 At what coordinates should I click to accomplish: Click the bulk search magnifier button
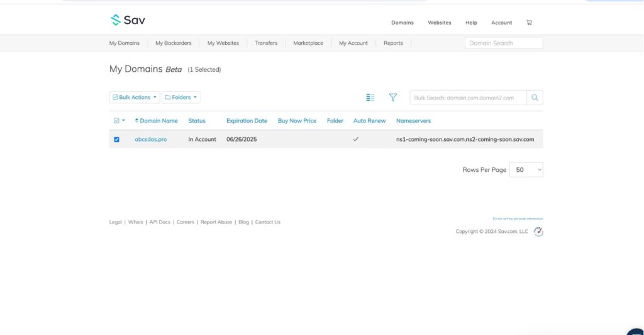pyautogui.click(x=535, y=98)
